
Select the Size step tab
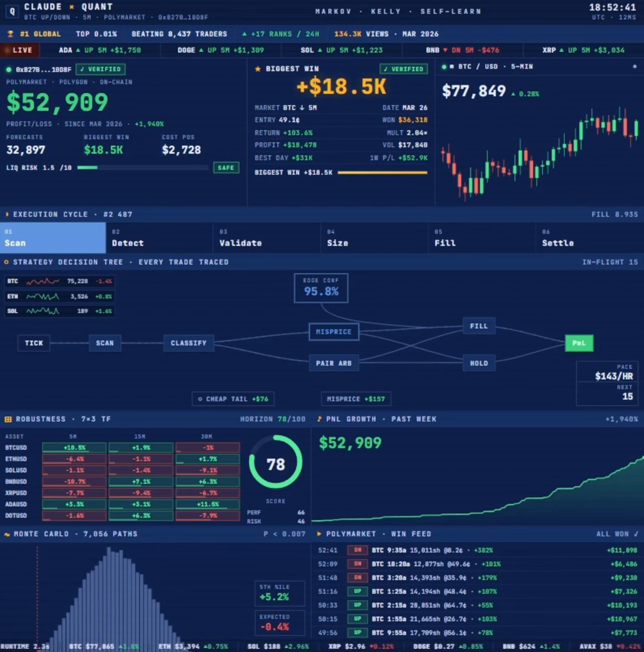click(x=375, y=238)
